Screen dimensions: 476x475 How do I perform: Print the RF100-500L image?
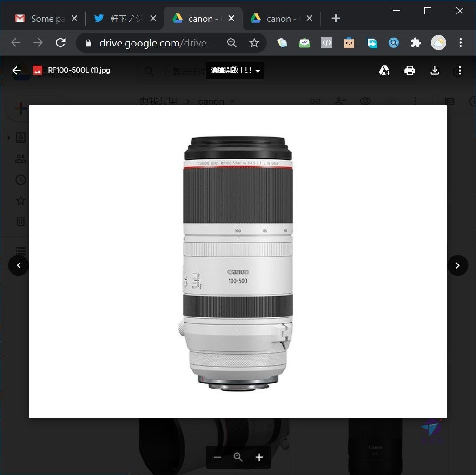point(410,71)
